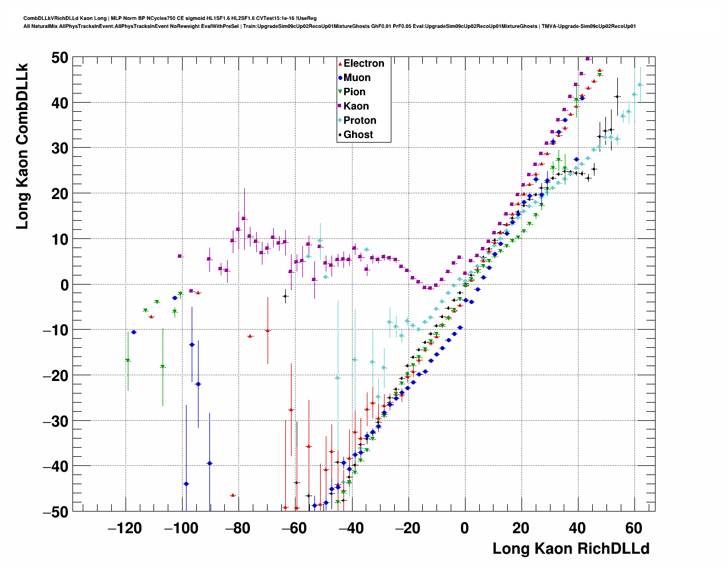Click the y-axis tick label '0'
This screenshot has width=728, height=568.
[64, 285]
